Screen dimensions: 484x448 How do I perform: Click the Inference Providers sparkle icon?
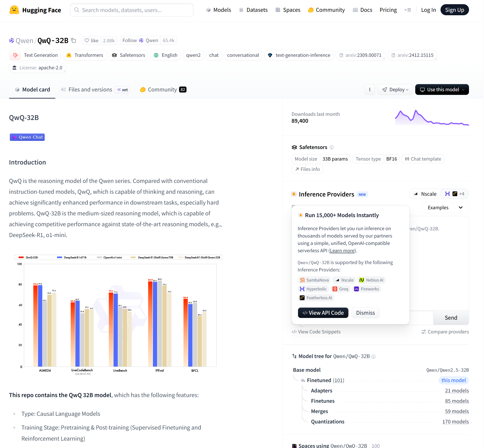[294, 194]
